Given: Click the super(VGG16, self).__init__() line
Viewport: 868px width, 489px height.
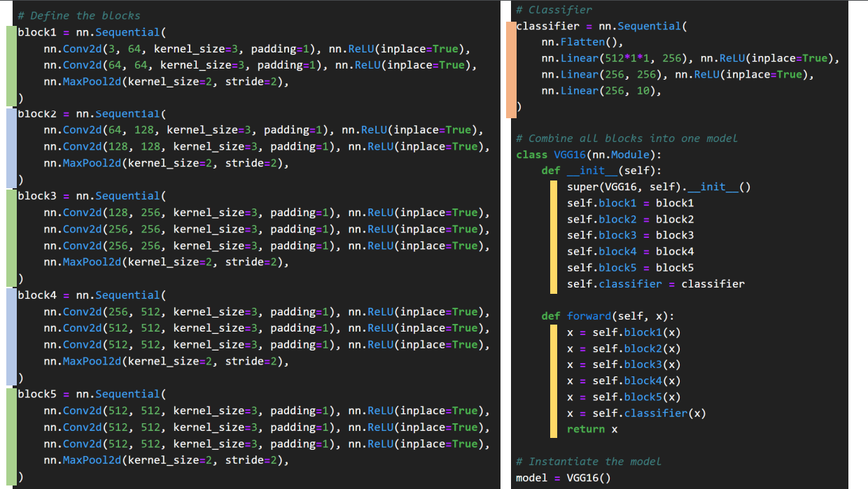Looking at the screenshot, I should [x=659, y=187].
